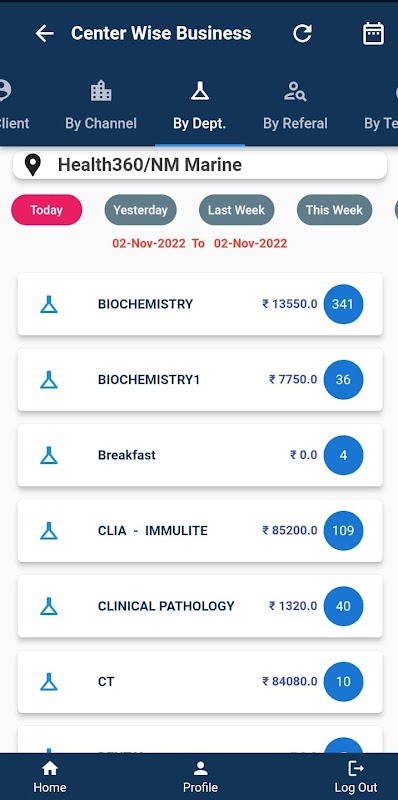Click the By Channel building icon

pos(101,91)
